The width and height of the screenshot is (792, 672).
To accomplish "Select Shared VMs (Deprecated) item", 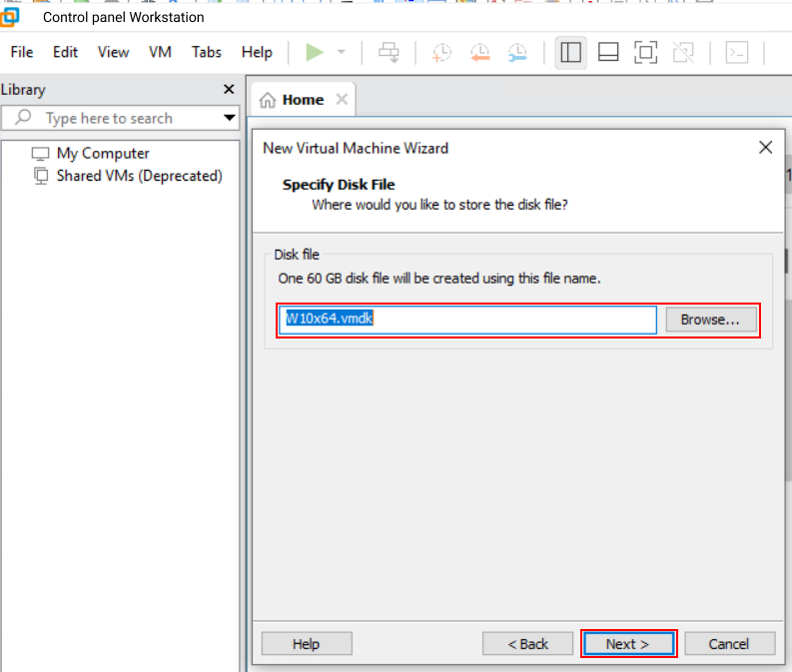I will (139, 176).
